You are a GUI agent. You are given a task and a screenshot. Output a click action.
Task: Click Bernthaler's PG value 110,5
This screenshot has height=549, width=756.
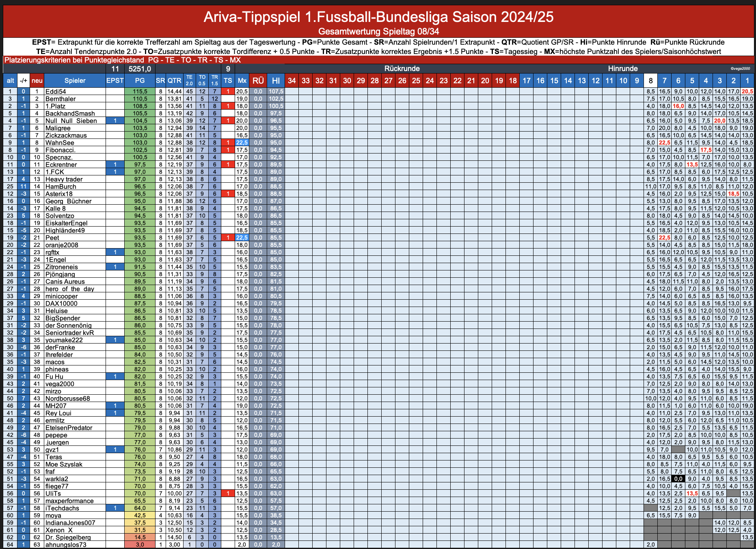click(140, 99)
